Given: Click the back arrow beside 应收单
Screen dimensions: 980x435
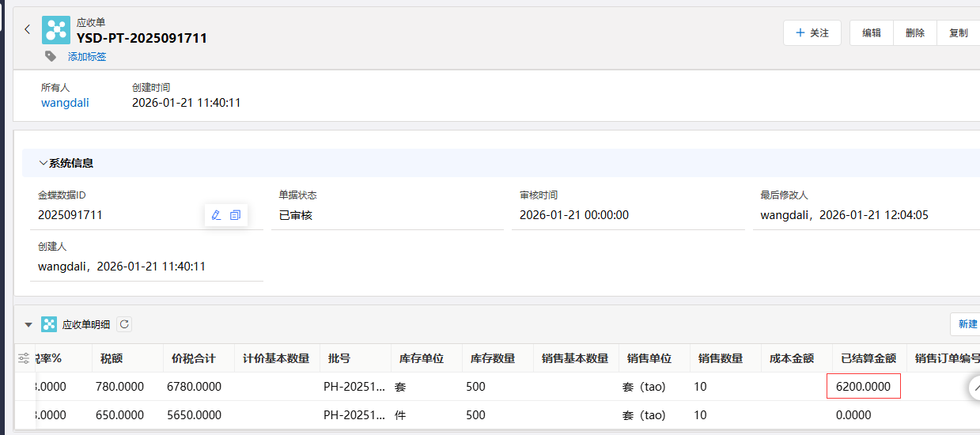Looking at the screenshot, I should 27,30.
